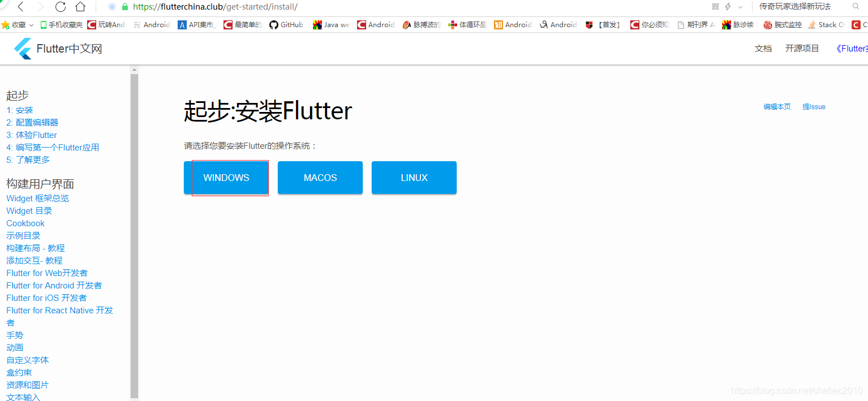Switch to the 开源项目 menu item
This screenshot has height=401, width=868.
(x=801, y=48)
